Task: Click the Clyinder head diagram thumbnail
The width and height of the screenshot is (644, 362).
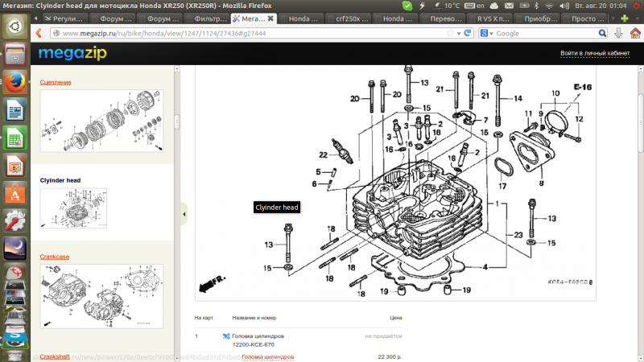Action: (x=73, y=208)
